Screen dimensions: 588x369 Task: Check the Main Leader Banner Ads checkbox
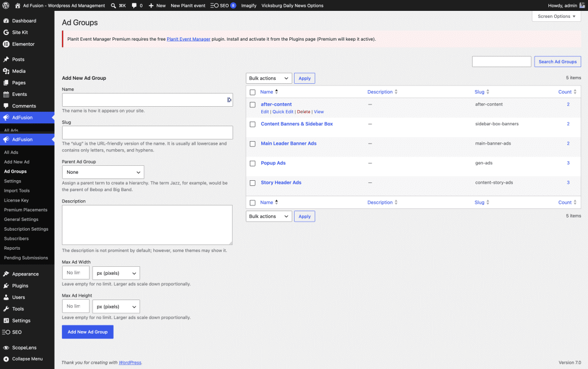(x=253, y=144)
